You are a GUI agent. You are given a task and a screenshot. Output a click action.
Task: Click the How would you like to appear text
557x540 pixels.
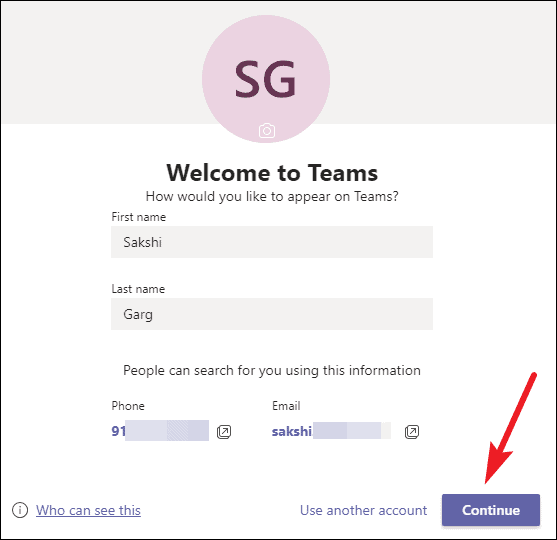pos(272,196)
